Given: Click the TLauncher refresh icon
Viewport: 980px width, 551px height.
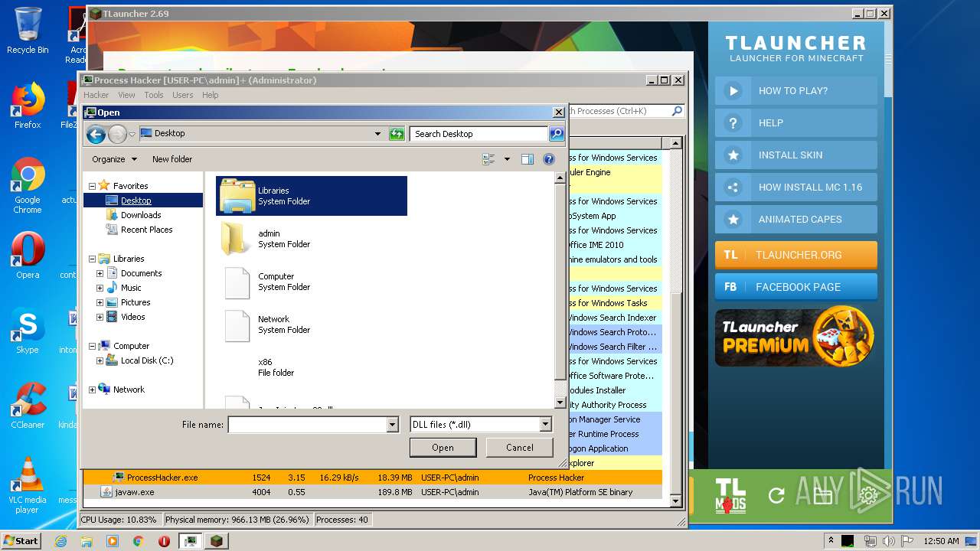Looking at the screenshot, I should [776, 495].
